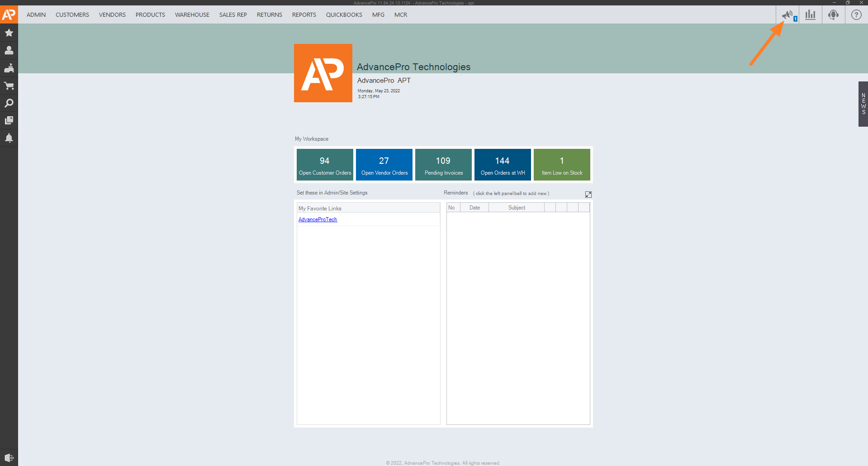
Task: Open the announcements megaphone icon
Action: [x=787, y=15]
